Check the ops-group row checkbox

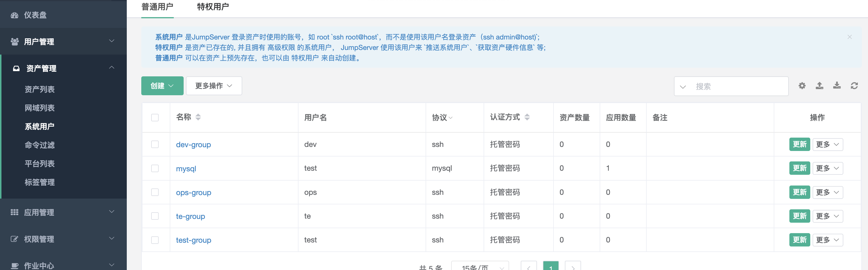point(155,192)
